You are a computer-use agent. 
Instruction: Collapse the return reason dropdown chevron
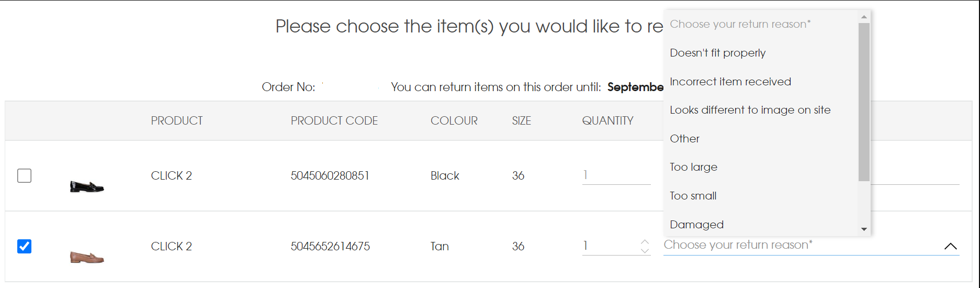pyautogui.click(x=950, y=246)
